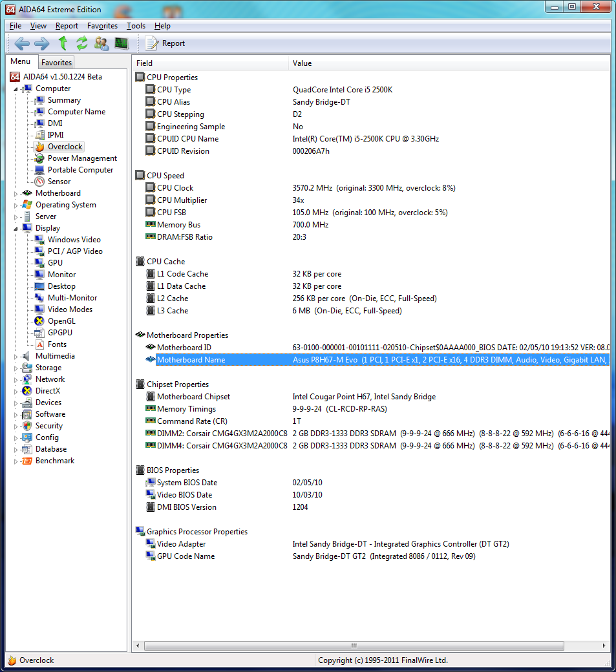Collapse the Computer tree node

pos(16,89)
